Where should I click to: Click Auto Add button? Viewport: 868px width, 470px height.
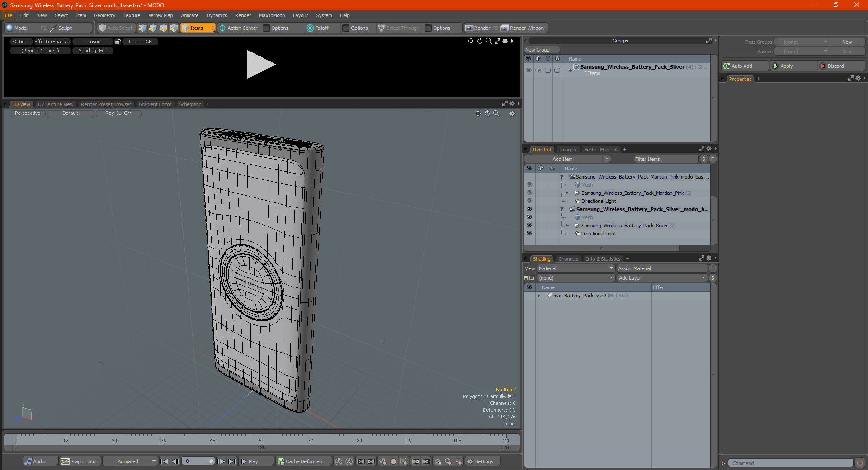[745, 66]
